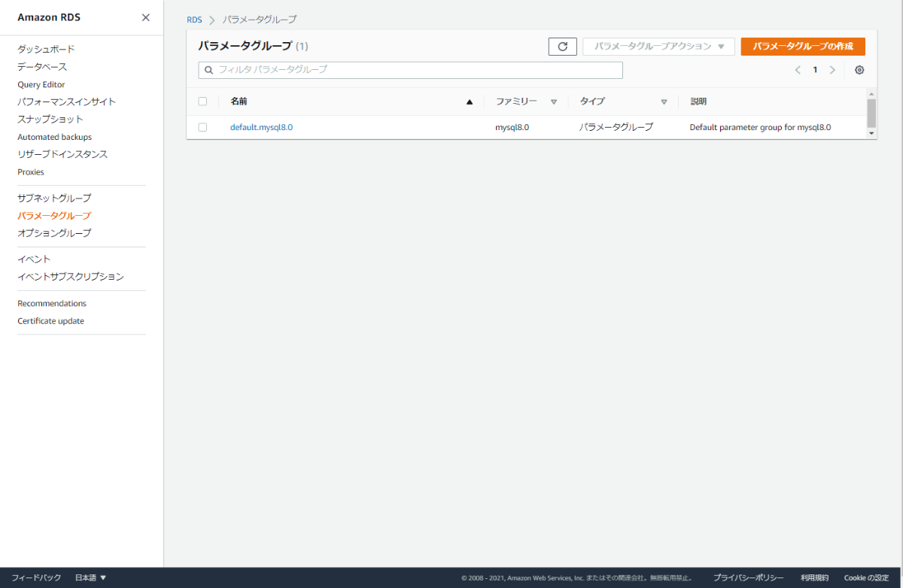Click RDS breadcrumb link

(x=194, y=20)
